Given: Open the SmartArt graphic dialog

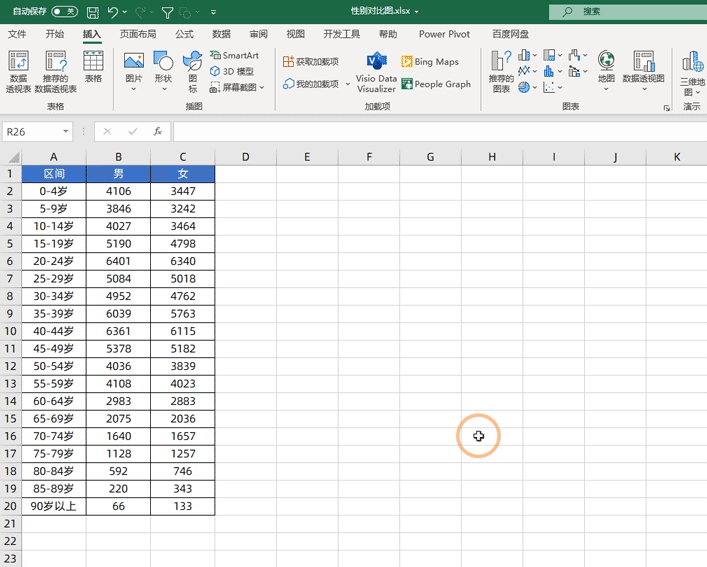Looking at the screenshot, I should click(x=234, y=56).
